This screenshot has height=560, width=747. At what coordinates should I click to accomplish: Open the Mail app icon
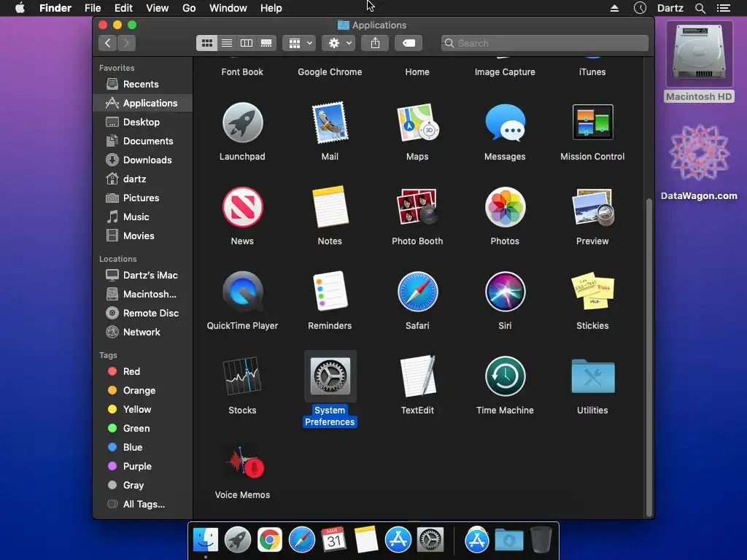(330, 122)
